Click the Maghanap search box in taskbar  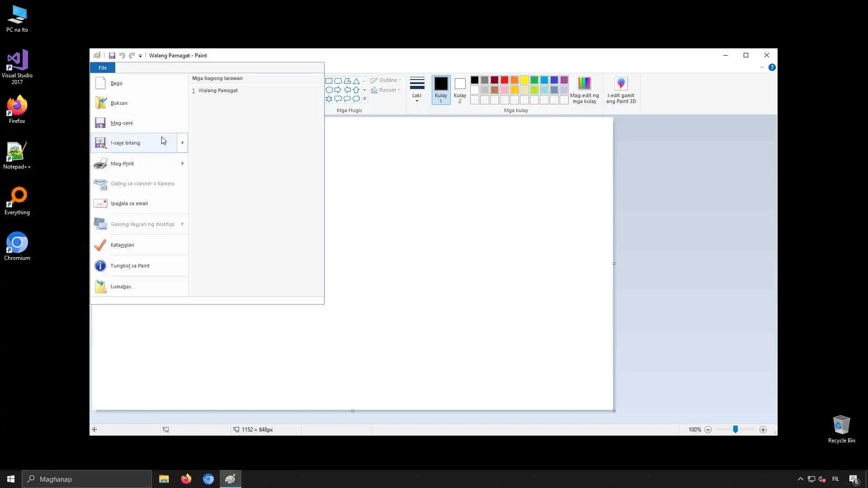(x=87, y=479)
